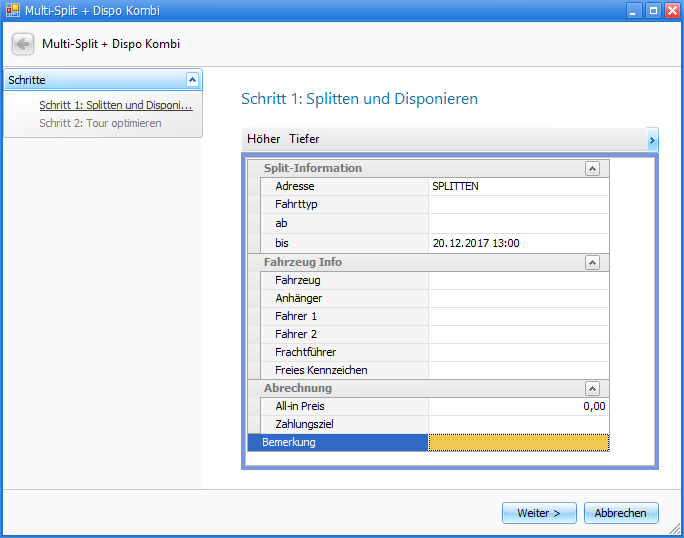Select Schritt 2: Tour optimieren
Viewport: 684px width, 538px height.
[x=100, y=123]
